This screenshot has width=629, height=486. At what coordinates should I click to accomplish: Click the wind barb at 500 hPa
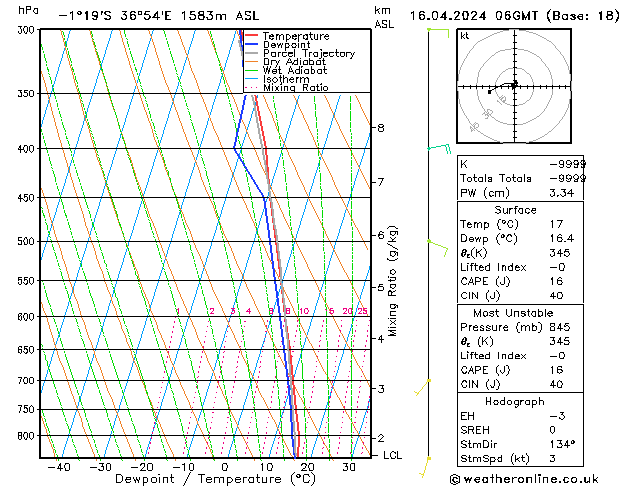click(436, 242)
